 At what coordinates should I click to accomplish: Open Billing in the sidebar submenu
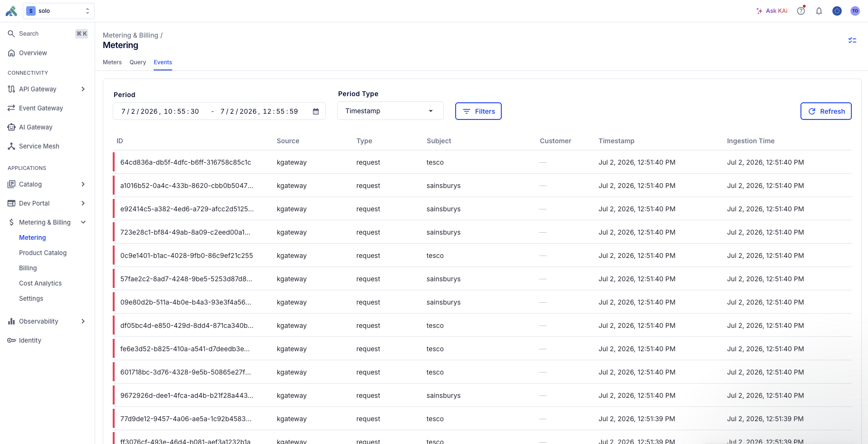28,268
